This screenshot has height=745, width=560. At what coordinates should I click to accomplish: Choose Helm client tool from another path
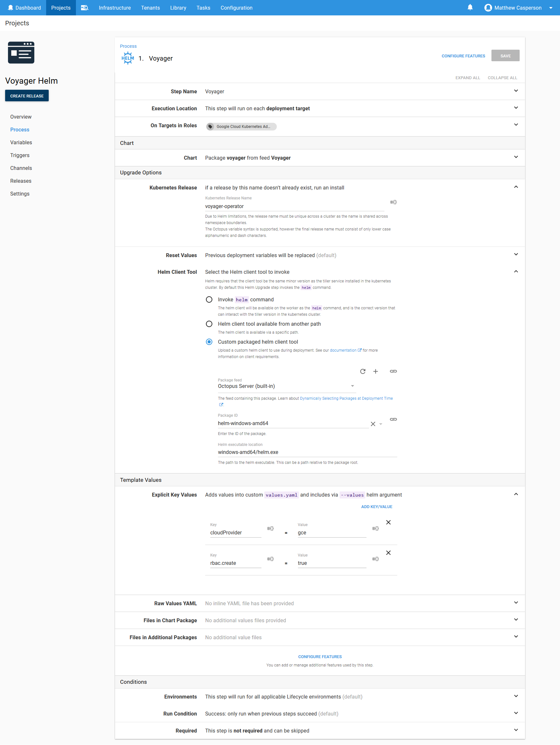pyautogui.click(x=209, y=324)
